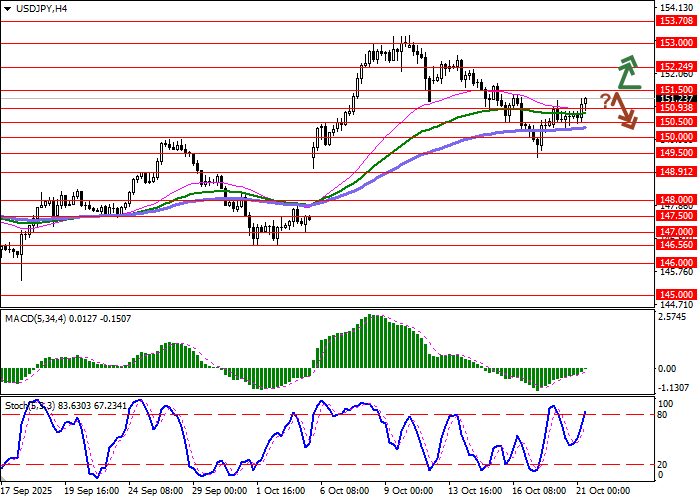Viewport: 700px width, 500px height.
Task: Select the 153.708 red price level label
Action: coord(676,20)
